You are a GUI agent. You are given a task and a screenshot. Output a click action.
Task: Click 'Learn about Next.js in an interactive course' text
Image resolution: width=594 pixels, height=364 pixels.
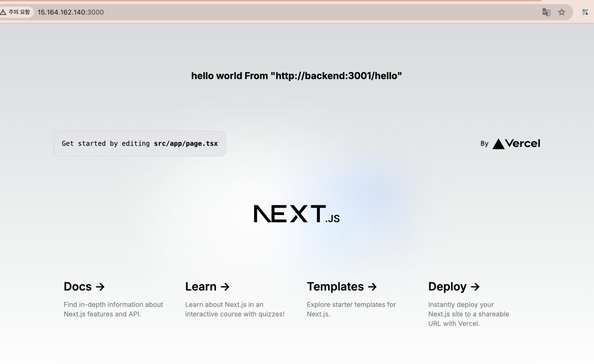(x=235, y=309)
